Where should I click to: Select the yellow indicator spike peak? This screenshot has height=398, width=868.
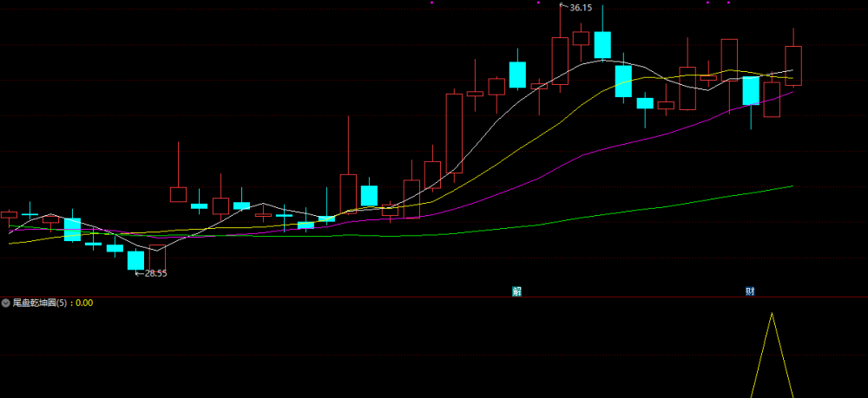[773, 313]
